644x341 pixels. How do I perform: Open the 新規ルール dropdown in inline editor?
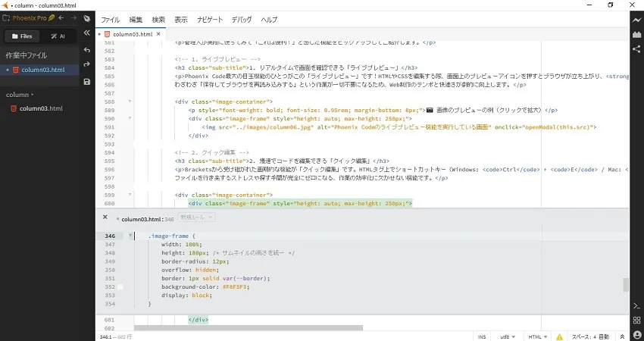196,217
